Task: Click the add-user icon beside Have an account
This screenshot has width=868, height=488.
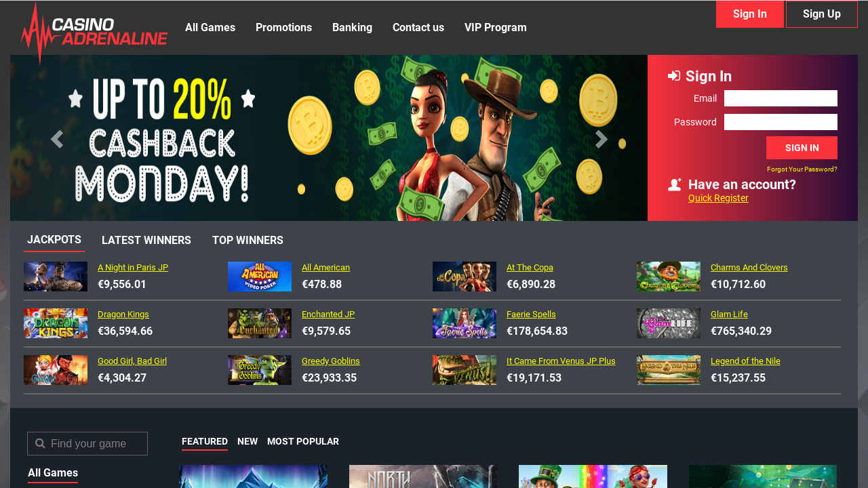Action: coord(675,184)
